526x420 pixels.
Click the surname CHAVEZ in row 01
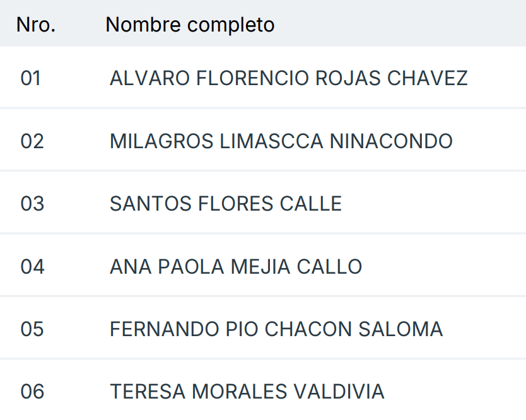point(427,78)
